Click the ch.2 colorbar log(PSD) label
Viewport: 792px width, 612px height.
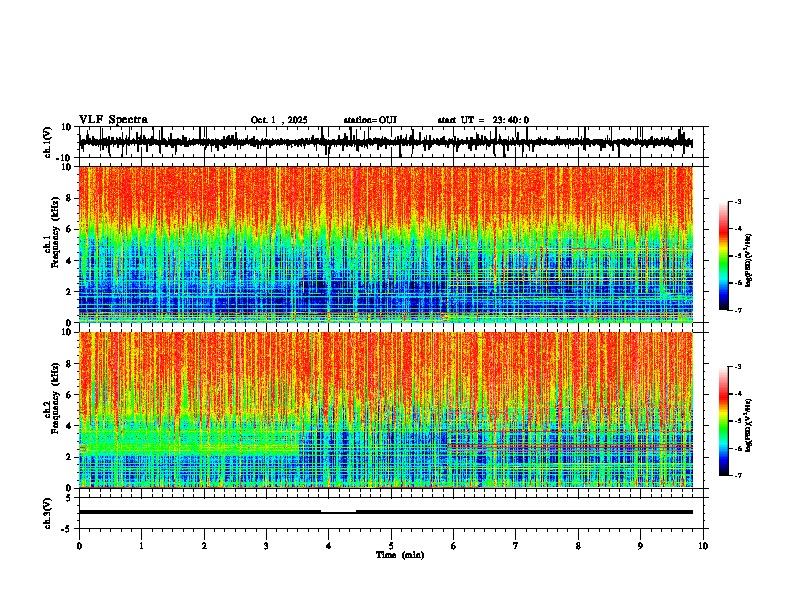(x=748, y=425)
